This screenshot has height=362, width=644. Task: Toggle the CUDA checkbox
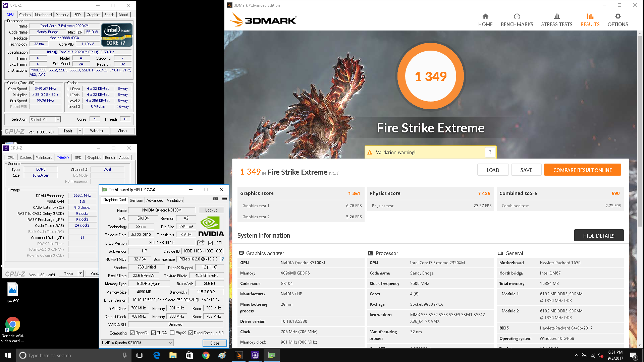pos(153,333)
